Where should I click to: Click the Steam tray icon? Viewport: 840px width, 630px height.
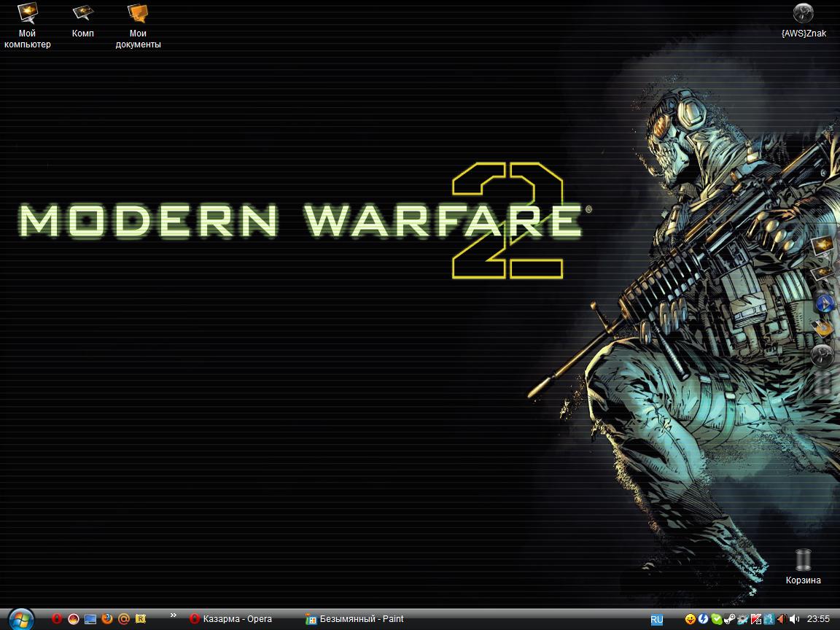(730, 619)
